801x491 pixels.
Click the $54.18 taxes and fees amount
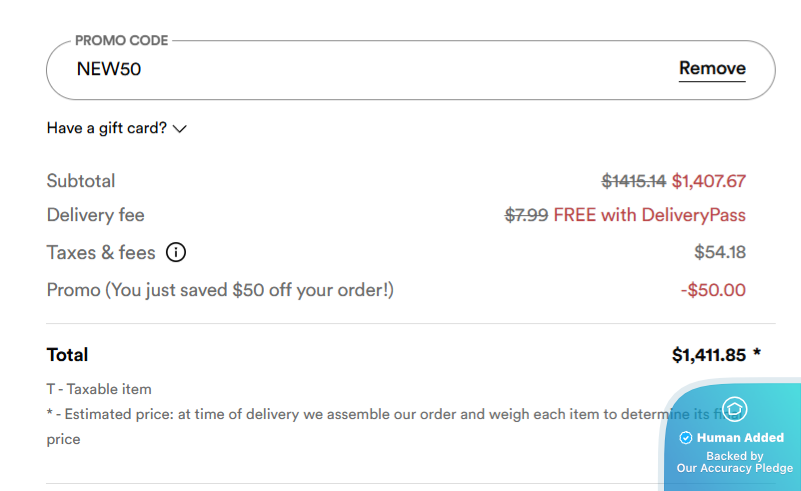click(x=720, y=252)
